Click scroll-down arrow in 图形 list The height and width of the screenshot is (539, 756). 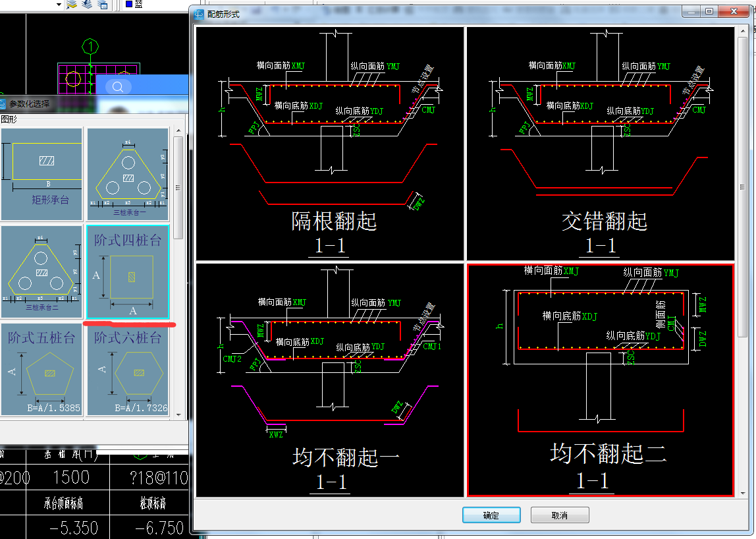[x=178, y=414]
